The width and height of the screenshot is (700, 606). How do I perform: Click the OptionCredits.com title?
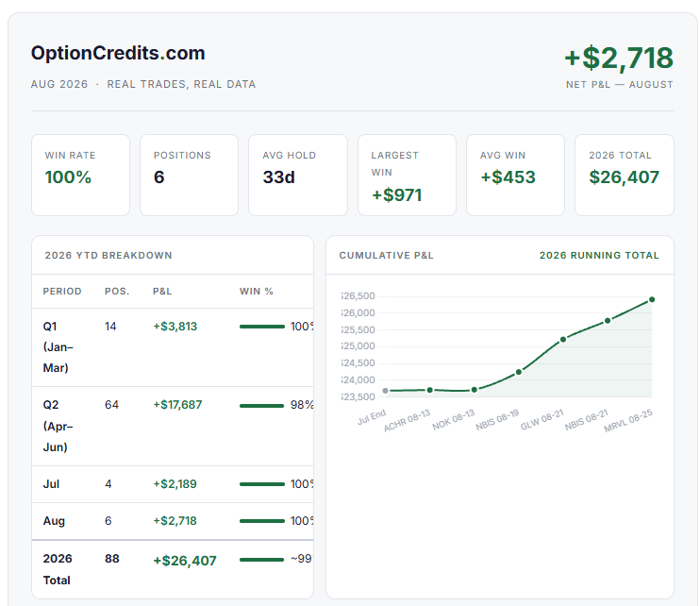pos(118,53)
